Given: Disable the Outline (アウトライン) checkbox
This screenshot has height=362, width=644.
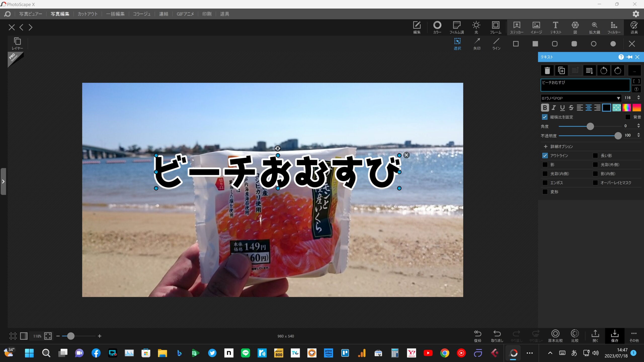Looking at the screenshot, I should [545, 156].
